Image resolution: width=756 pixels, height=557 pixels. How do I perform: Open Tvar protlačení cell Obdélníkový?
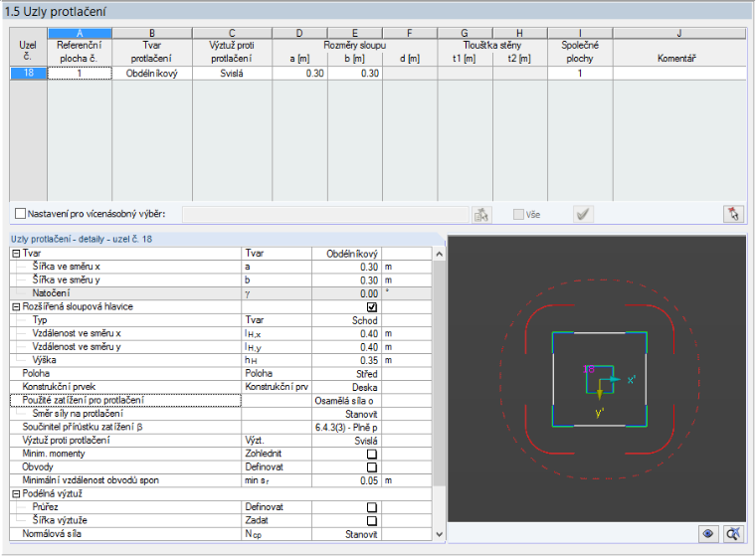tap(152, 74)
